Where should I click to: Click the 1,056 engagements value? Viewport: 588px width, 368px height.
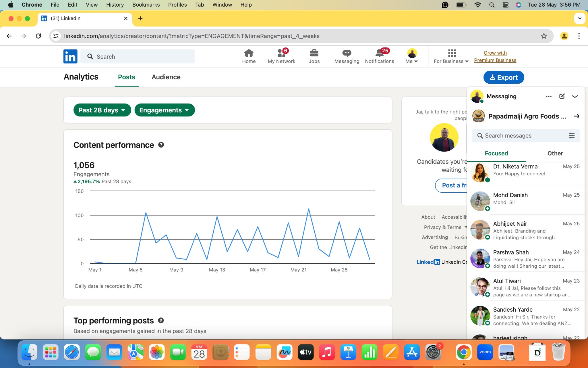[x=84, y=165]
